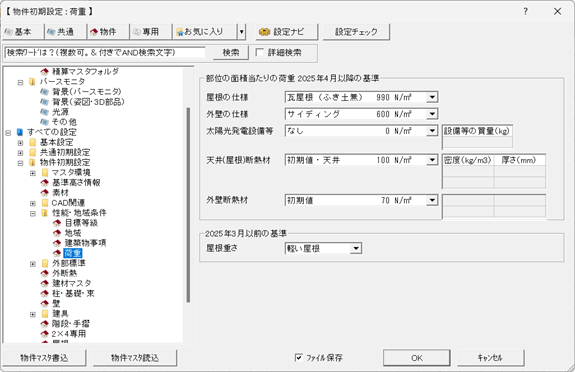
Task: Click the 物件マスタ読込 button
Action: coord(135,358)
